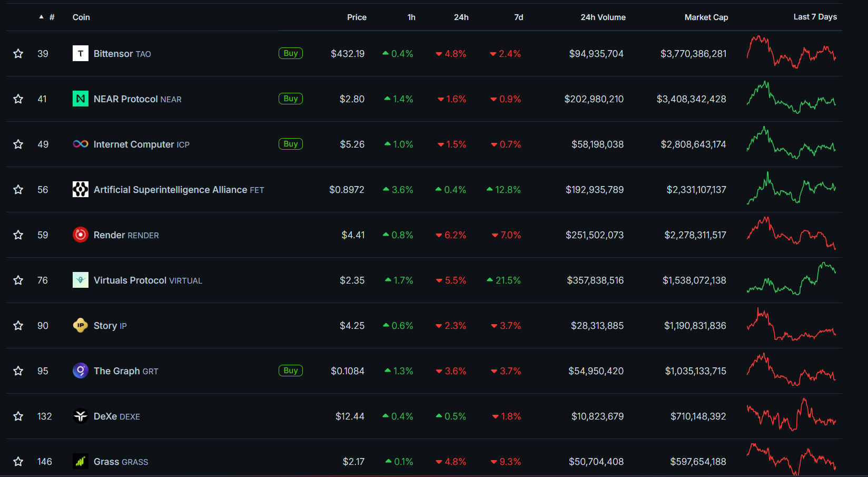The height and width of the screenshot is (477, 868).
Task: Open NEAR Protocol 7-day sparkline
Action: pyautogui.click(x=791, y=98)
